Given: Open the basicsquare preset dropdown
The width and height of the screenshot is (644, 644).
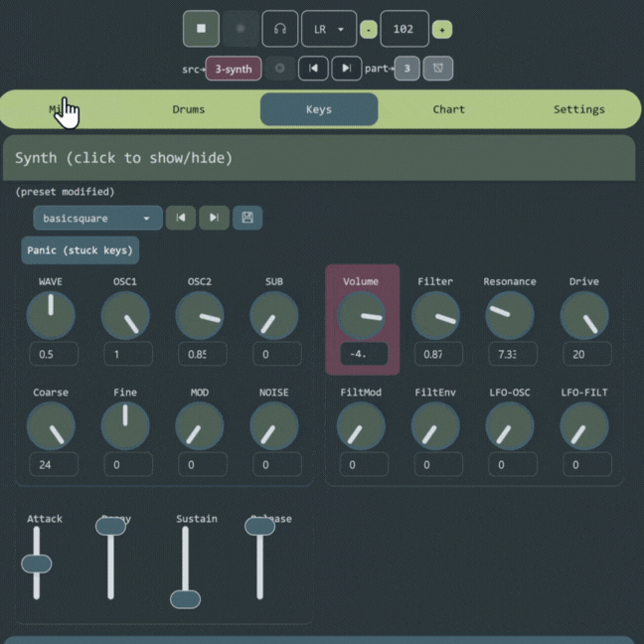Looking at the screenshot, I should [x=97, y=218].
